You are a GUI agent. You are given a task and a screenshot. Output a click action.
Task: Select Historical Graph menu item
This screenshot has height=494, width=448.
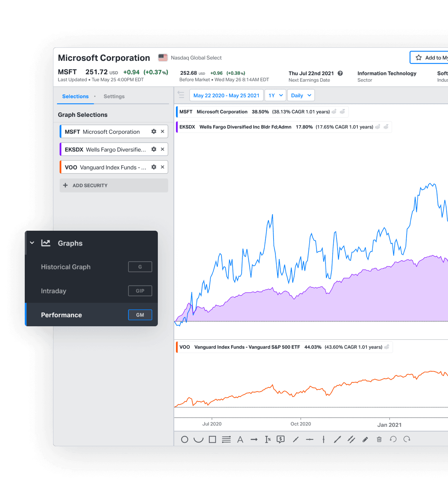pos(66,267)
